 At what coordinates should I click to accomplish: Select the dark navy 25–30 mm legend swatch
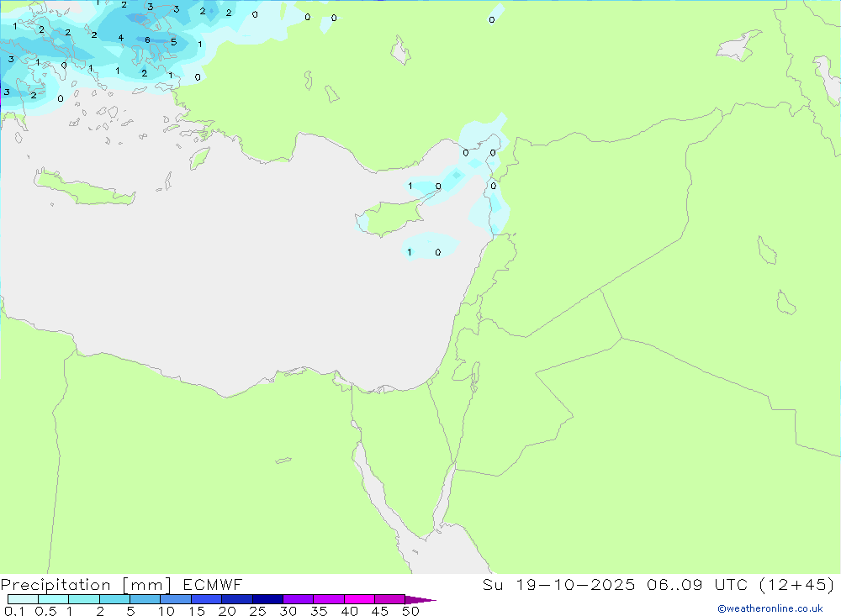pos(267,599)
